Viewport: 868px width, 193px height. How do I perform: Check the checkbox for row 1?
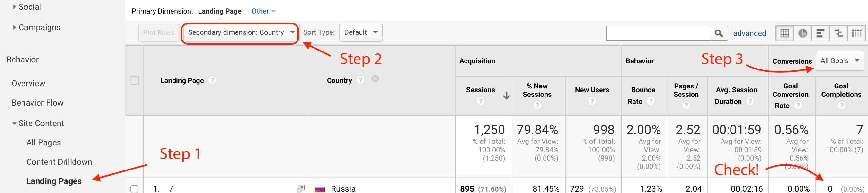pyautogui.click(x=135, y=188)
